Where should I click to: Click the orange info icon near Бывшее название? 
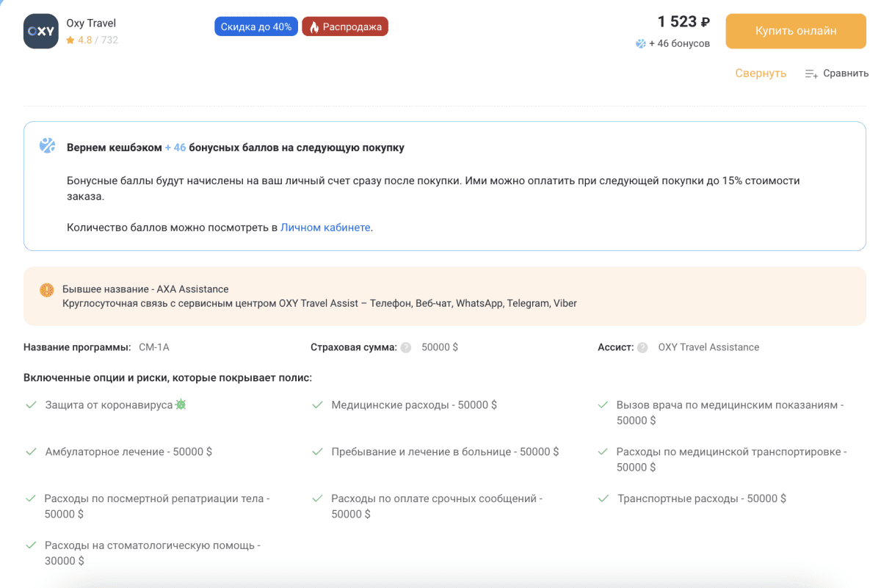pyautogui.click(x=47, y=290)
